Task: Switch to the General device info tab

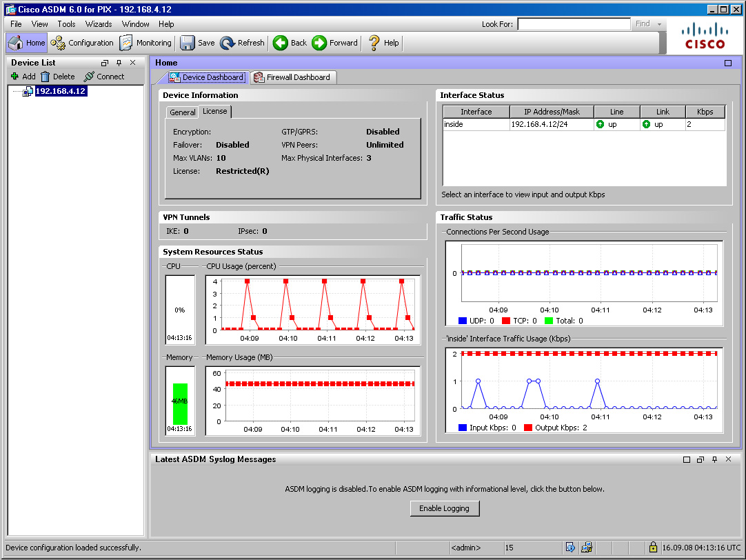Action: click(x=183, y=112)
